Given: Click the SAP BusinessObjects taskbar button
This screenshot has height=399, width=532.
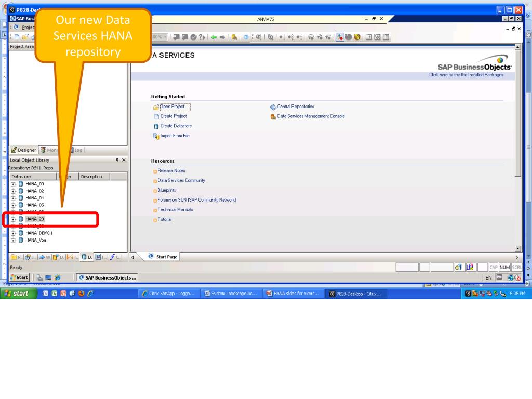Looking at the screenshot, I should 107,277.
